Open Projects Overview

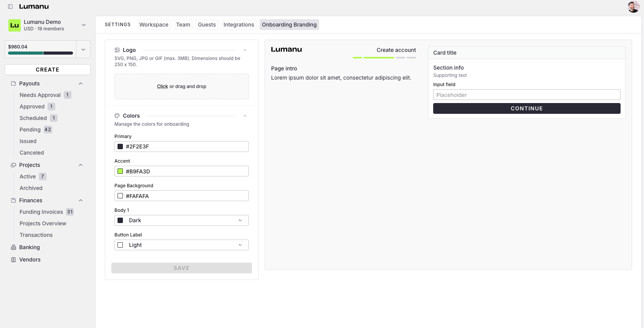pos(43,223)
